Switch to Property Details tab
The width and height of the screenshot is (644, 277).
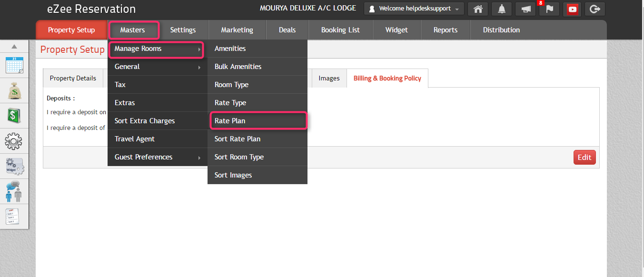coord(73,79)
